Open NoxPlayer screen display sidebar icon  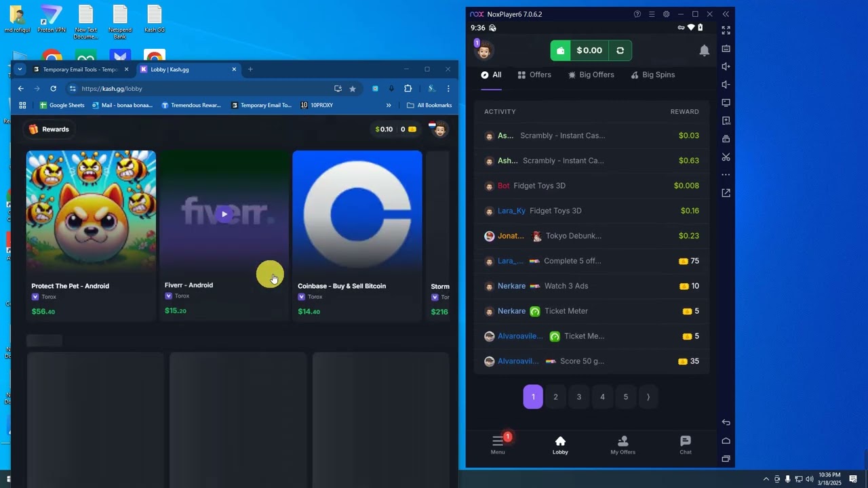click(726, 103)
